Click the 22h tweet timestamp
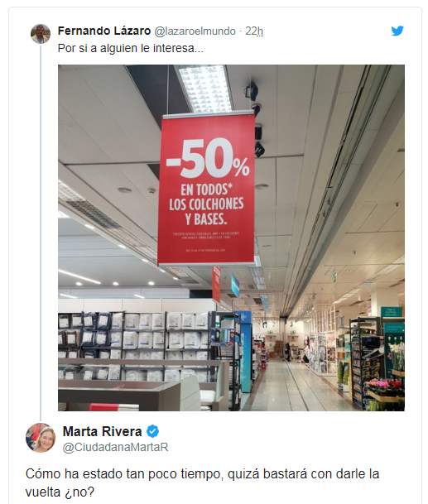The height and width of the screenshot is (504, 428). click(254, 31)
